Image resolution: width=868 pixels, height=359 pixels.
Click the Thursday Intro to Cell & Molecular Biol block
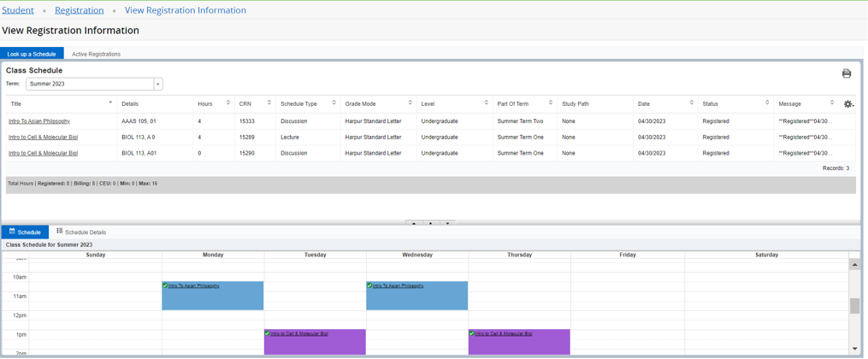point(519,342)
